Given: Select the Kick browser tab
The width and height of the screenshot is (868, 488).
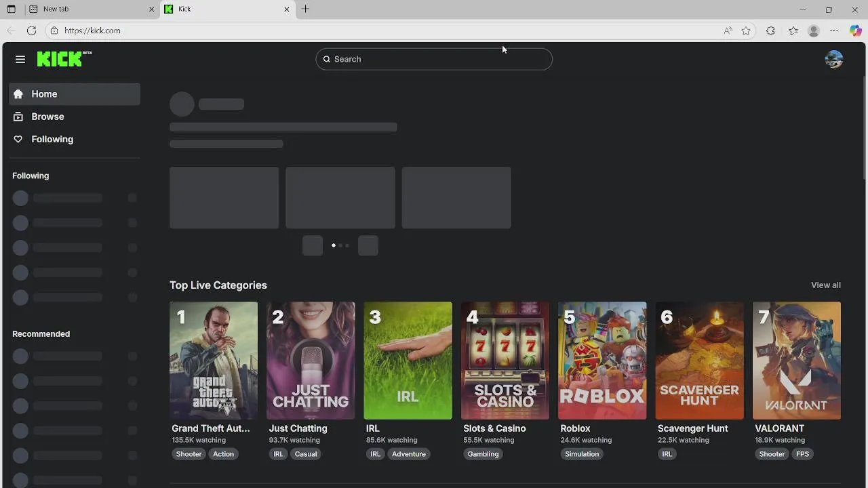Looking at the screenshot, I should tap(227, 9).
